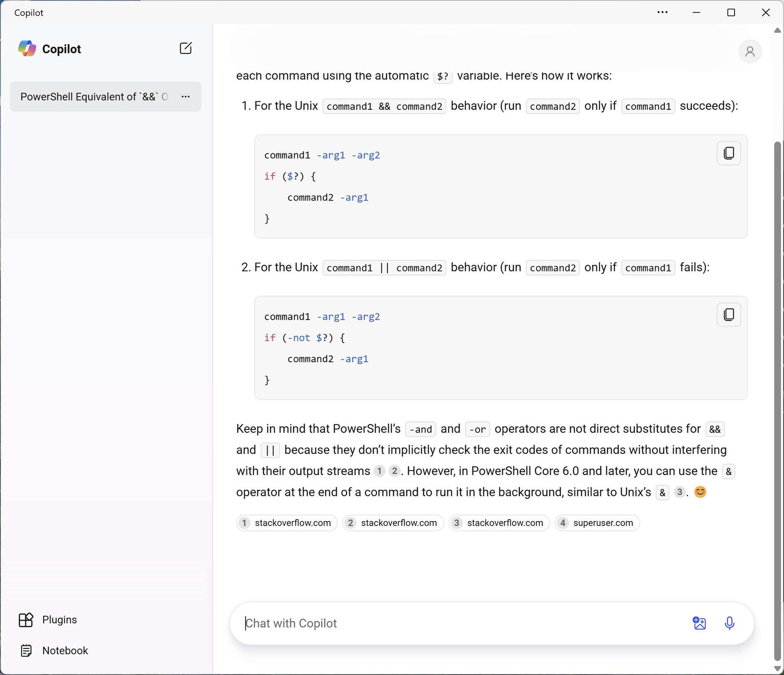Open second stackoverflow.com source link
The width and height of the screenshot is (784, 675).
click(x=393, y=523)
